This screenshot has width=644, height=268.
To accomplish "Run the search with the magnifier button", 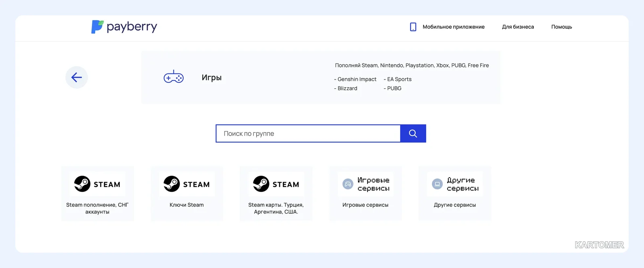I will [x=413, y=134].
